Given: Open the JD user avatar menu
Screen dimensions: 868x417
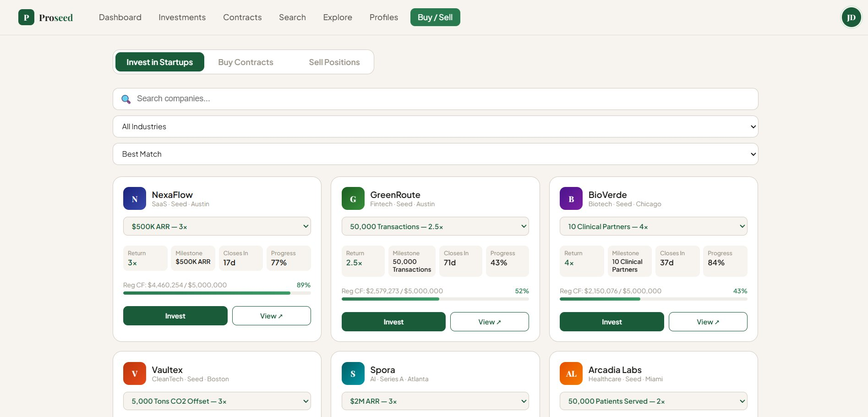Looking at the screenshot, I should pos(851,17).
